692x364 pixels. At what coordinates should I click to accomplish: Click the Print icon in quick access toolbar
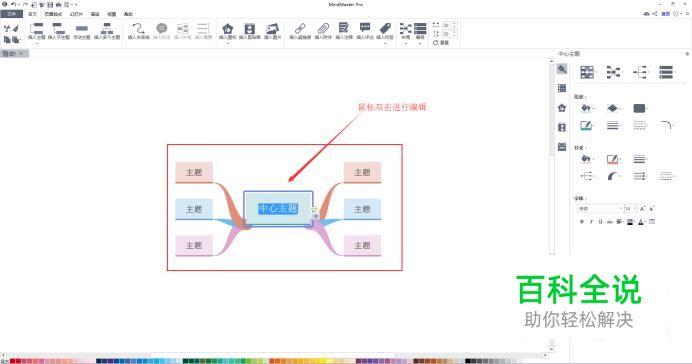(58, 4)
